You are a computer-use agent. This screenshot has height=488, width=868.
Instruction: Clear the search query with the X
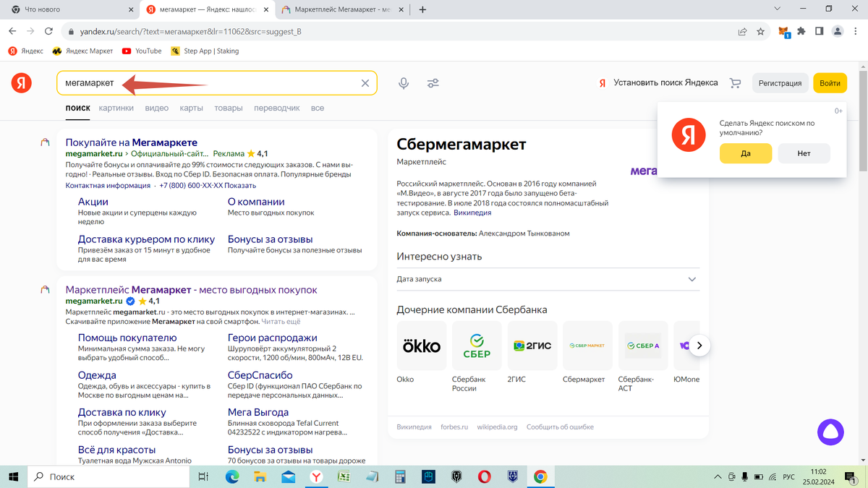365,83
